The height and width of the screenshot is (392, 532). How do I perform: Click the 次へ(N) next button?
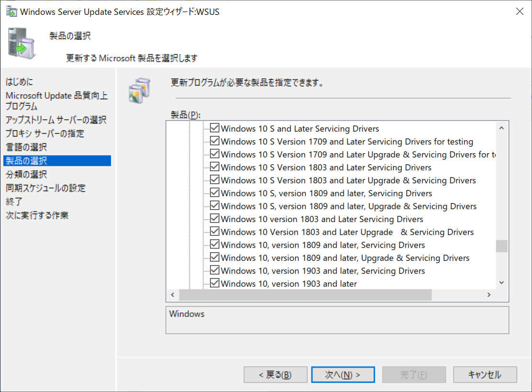pyautogui.click(x=343, y=375)
